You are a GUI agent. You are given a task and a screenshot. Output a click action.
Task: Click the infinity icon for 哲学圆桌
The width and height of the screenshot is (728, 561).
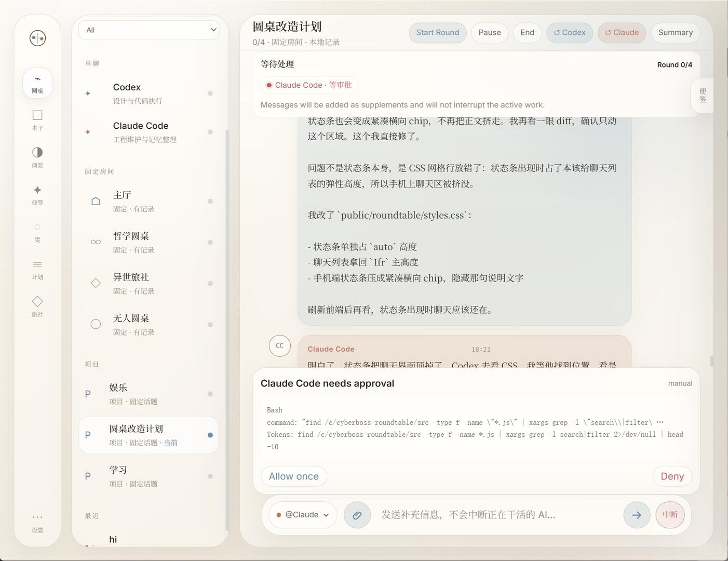click(x=96, y=242)
